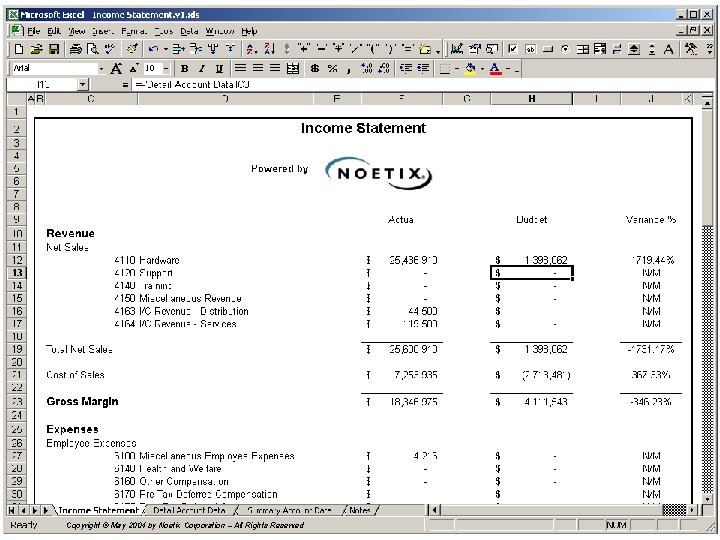Select the Income Statement sheet tab
The height and width of the screenshot is (540, 720).
coord(98,510)
